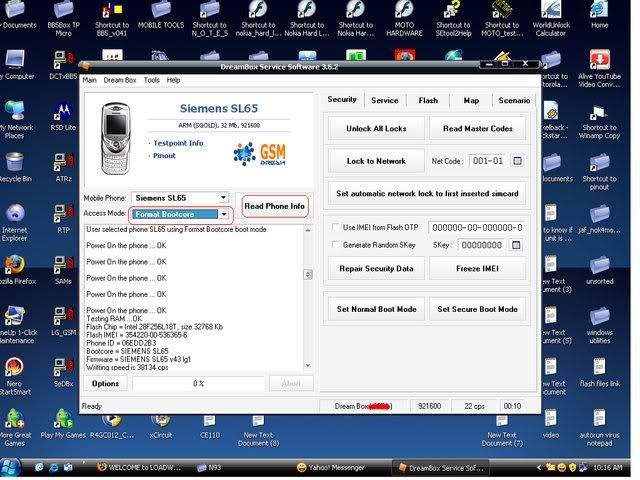The image size is (640, 480).
Task: Click Set automatic network lock button
Action: click(427, 193)
